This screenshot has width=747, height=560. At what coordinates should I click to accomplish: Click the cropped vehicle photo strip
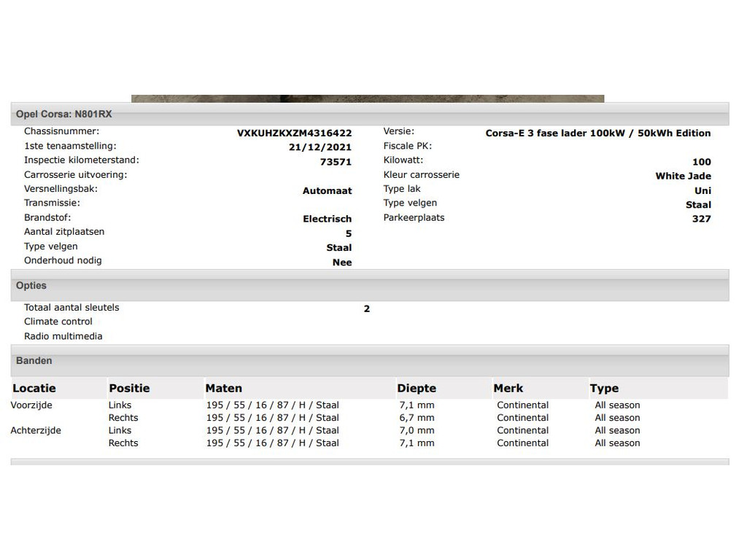tap(368, 98)
